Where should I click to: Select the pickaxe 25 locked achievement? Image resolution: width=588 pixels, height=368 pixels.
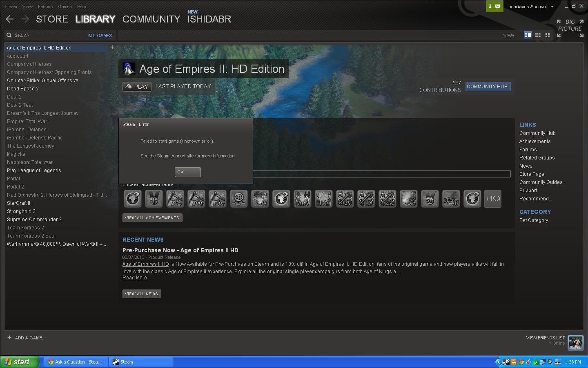175,199
